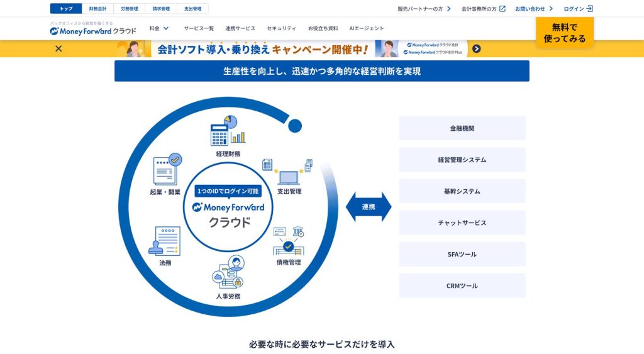Open the AIエージェント menu item

[x=367, y=28]
